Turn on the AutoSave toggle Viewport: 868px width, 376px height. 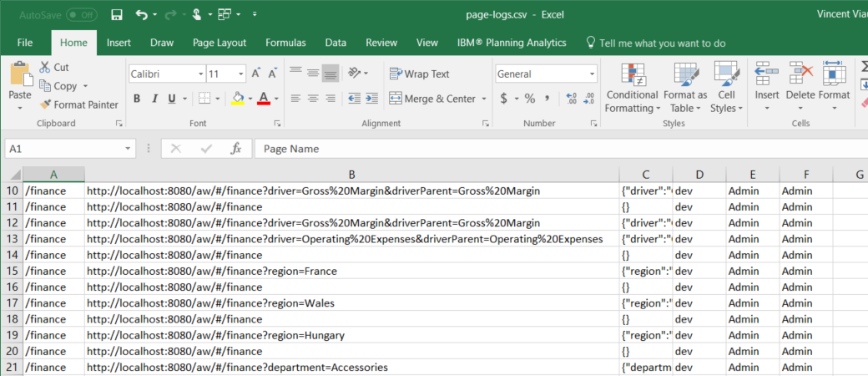coord(81,15)
